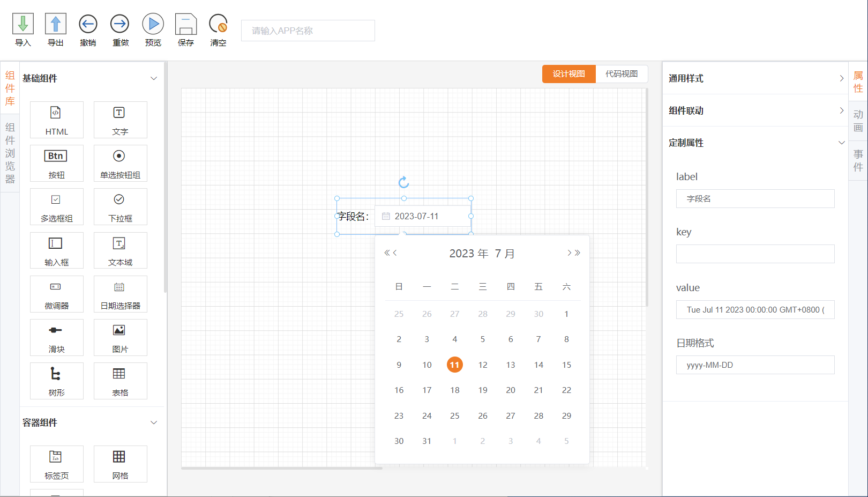Select the 日期选择器 date picker component

[121, 294]
